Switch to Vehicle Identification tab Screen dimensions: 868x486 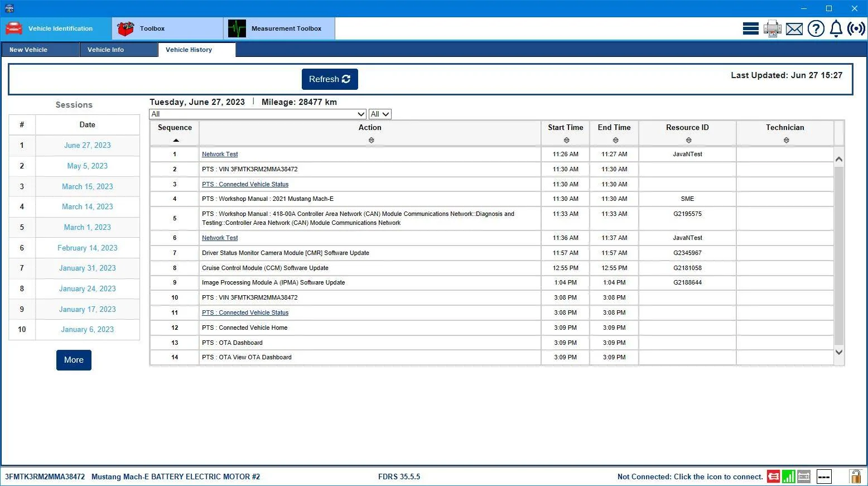pyautogui.click(x=56, y=28)
